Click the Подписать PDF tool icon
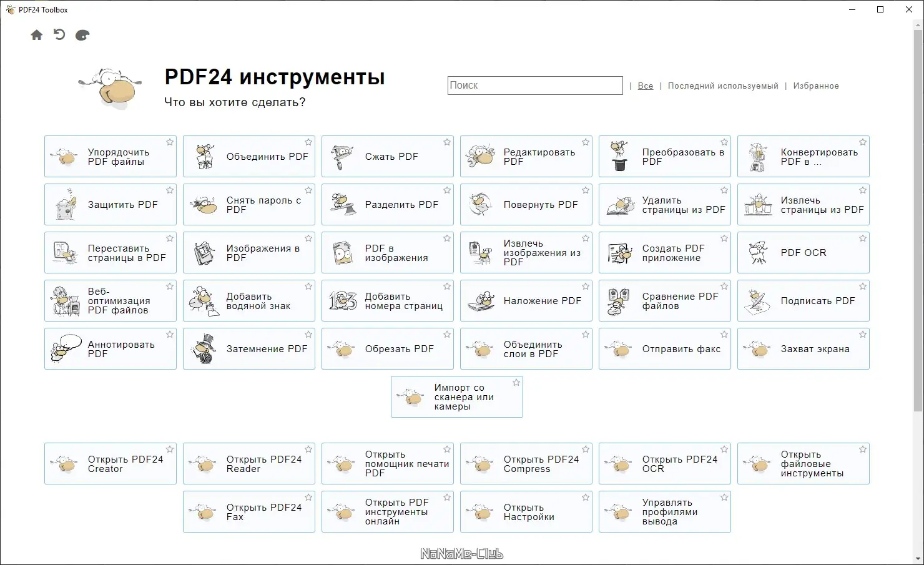 click(758, 301)
